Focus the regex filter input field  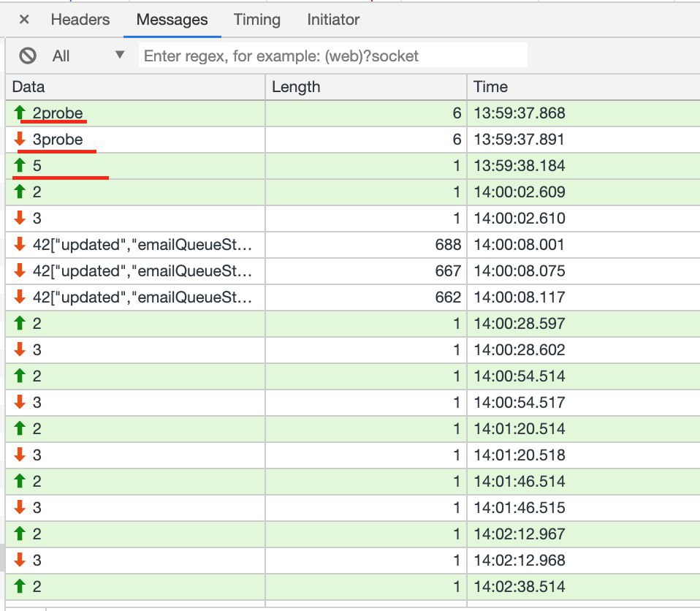tap(333, 56)
